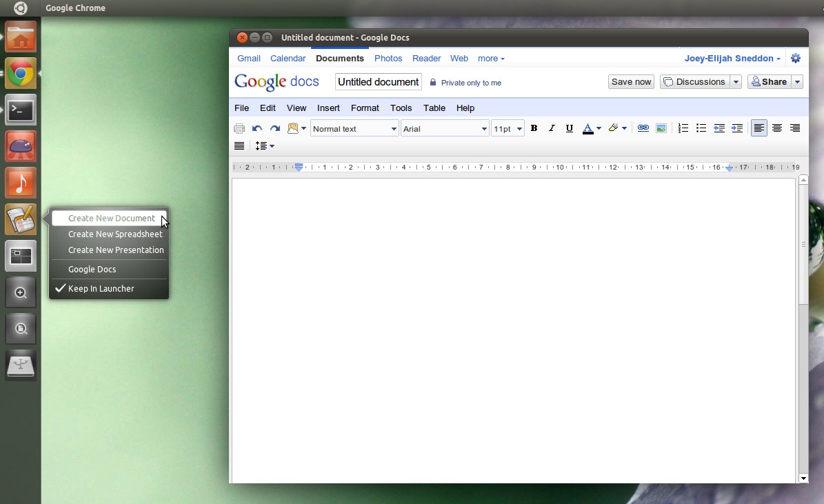This screenshot has width=824, height=504.
Task: Toggle underline formatting
Action: (x=569, y=128)
